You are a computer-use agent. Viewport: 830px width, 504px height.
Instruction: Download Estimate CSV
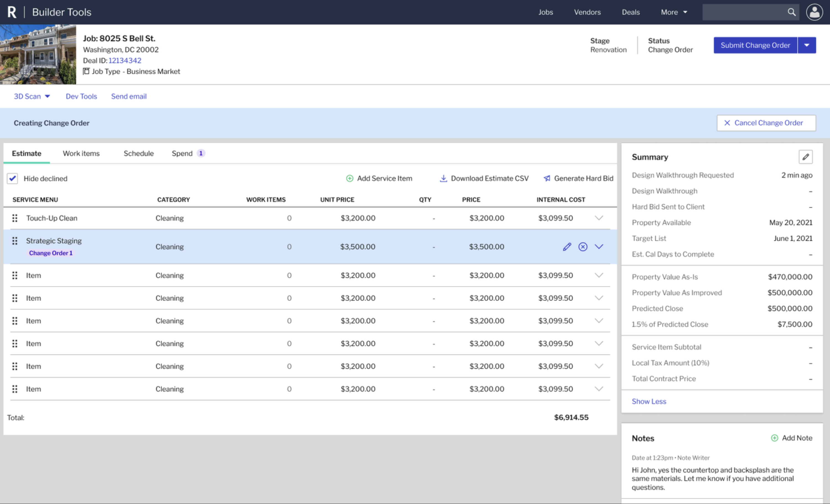pyautogui.click(x=484, y=178)
